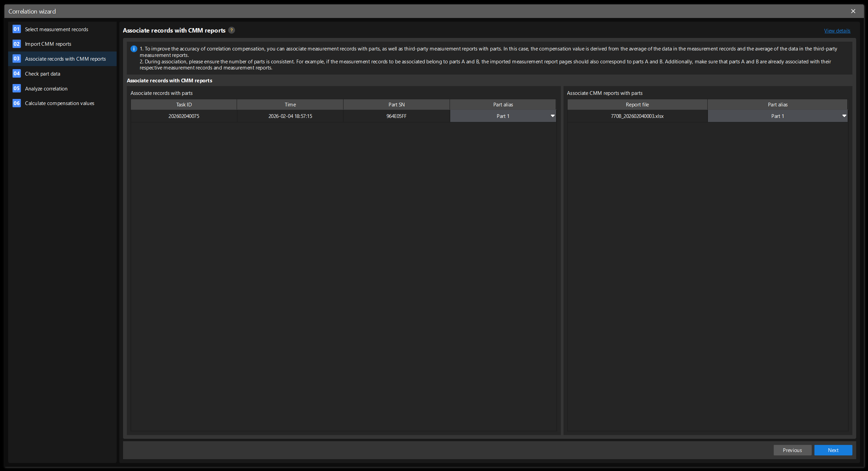This screenshot has width=868, height=471.
Task: Click the Next button
Action: (833, 450)
